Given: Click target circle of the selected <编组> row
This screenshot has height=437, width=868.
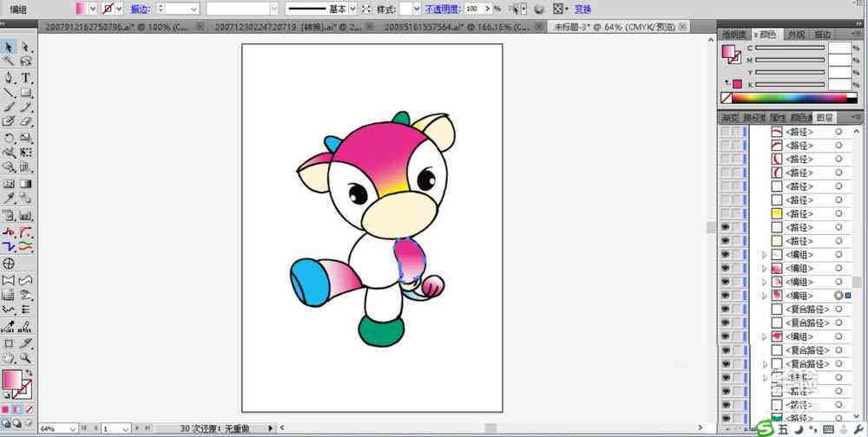Looking at the screenshot, I should (838, 296).
